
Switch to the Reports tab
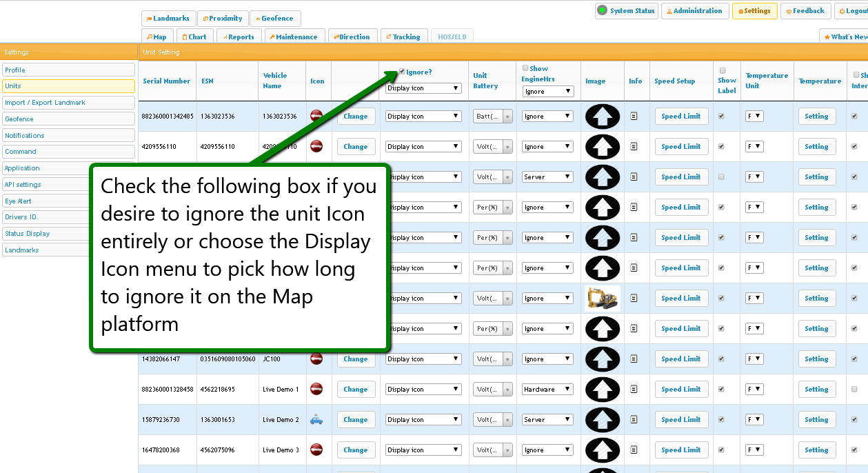[x=238, y=37]
